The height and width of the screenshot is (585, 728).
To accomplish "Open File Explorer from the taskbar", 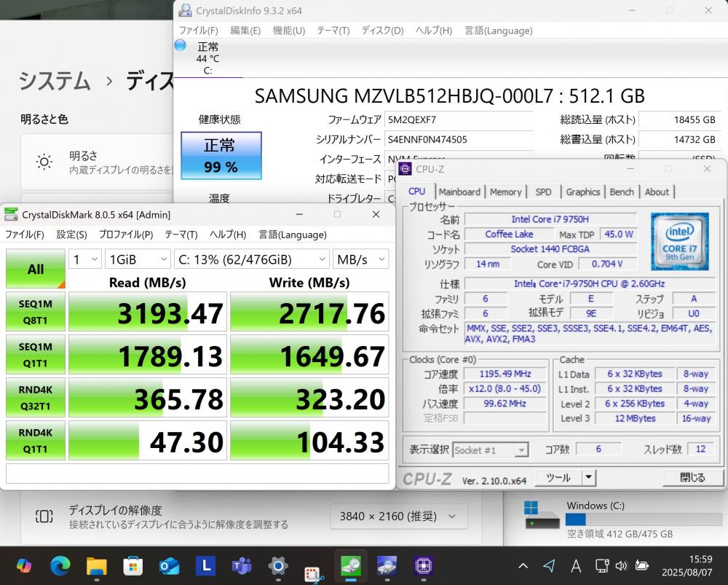I will tap(97, 566).
